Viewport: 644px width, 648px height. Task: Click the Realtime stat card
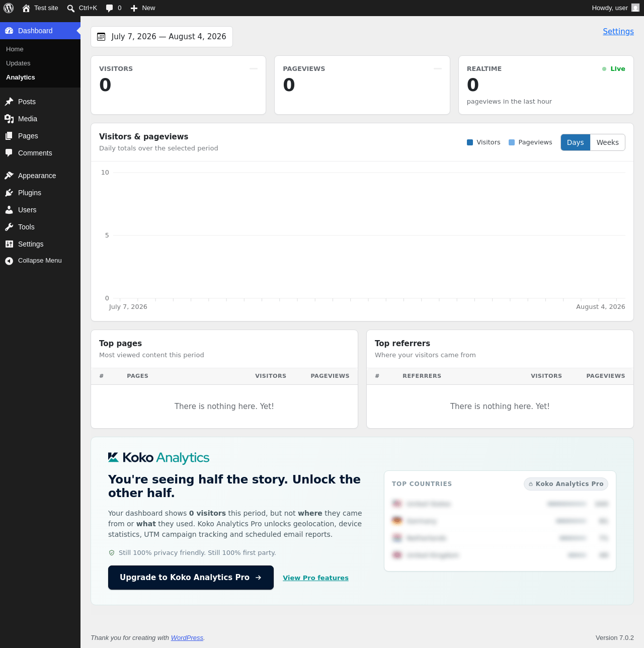pyautogui.click(x=546, y=85)
